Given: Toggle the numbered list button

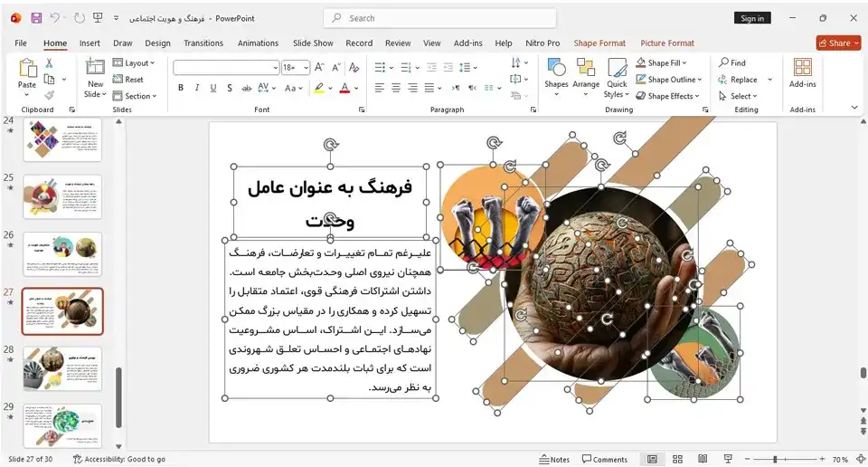Looking at the screenshot, I should click(x=406, y=68).
